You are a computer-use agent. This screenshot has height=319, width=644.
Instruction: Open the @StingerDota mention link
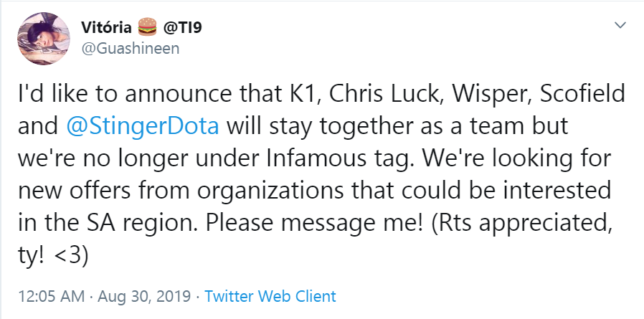(146, 125)
